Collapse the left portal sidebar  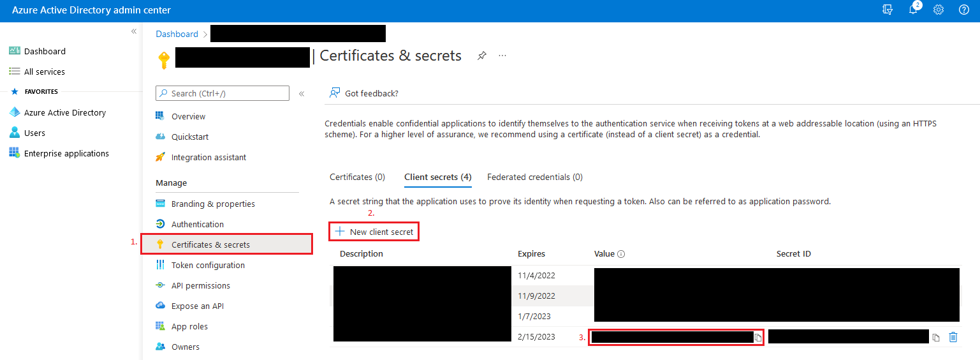pyautogui.click(x=134, y=31)
